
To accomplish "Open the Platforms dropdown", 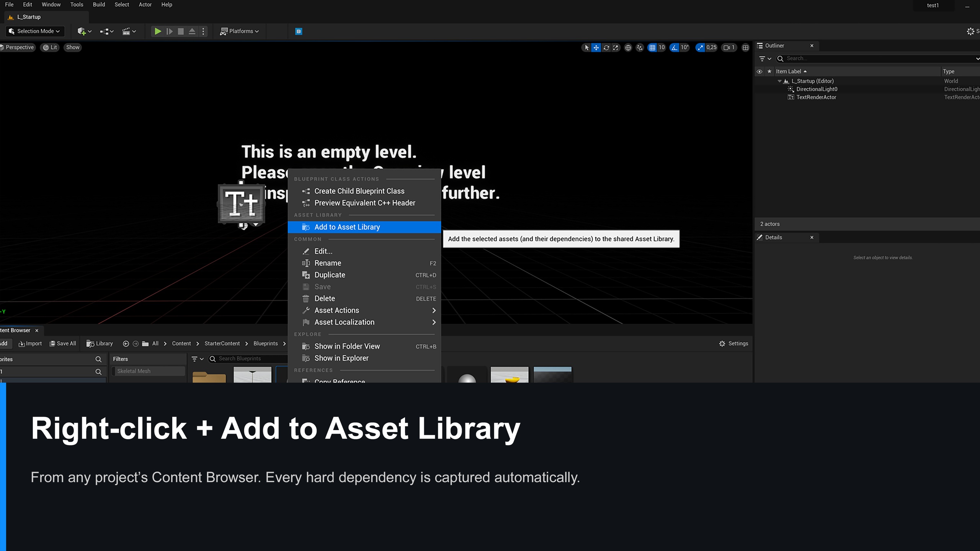I will (x=240, y=31).
